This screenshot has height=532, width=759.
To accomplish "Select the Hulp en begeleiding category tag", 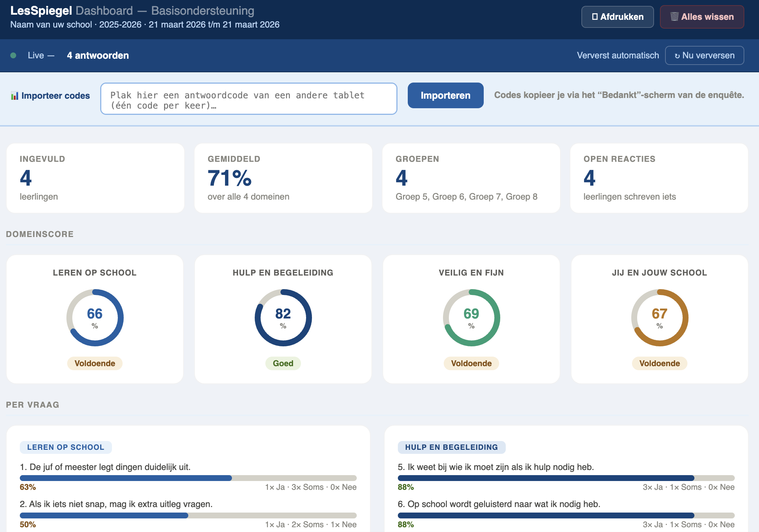I will pos(451,447).
